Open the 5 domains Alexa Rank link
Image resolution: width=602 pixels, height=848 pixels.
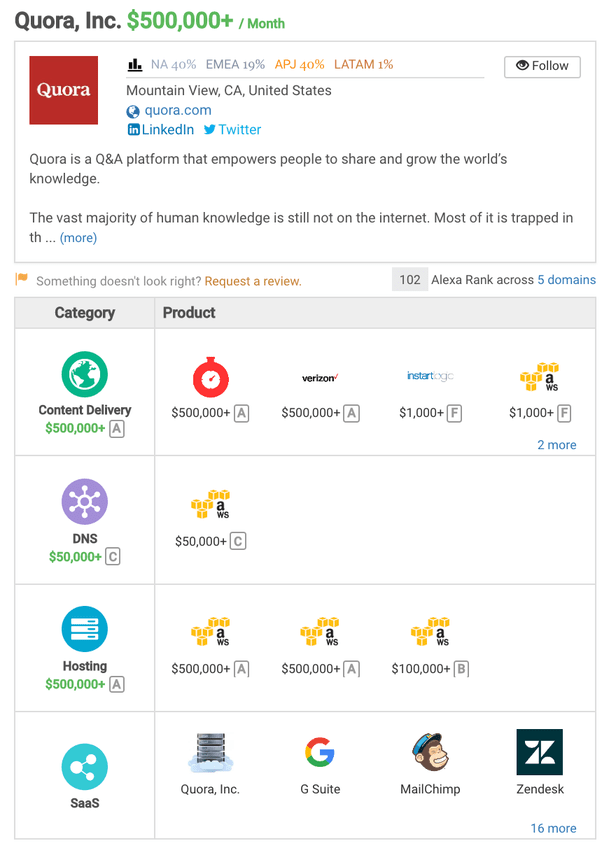566,280
